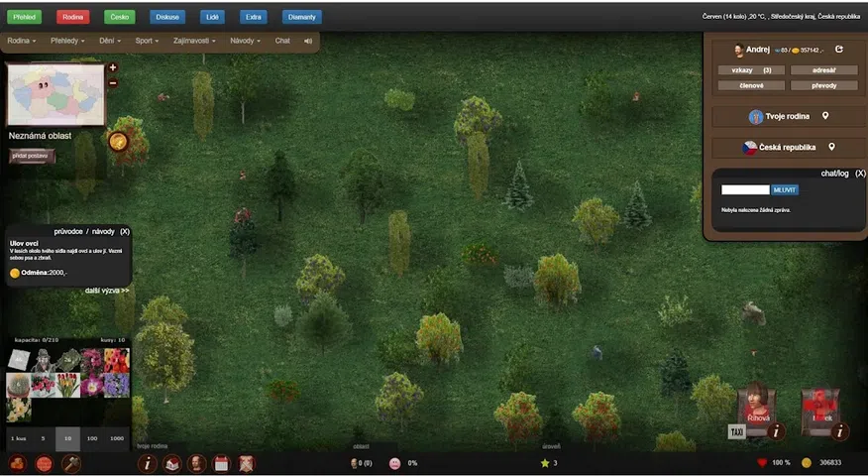868x476 pixels.
Task: Open the Diamanty tab
Action: [x=301, y=17]
